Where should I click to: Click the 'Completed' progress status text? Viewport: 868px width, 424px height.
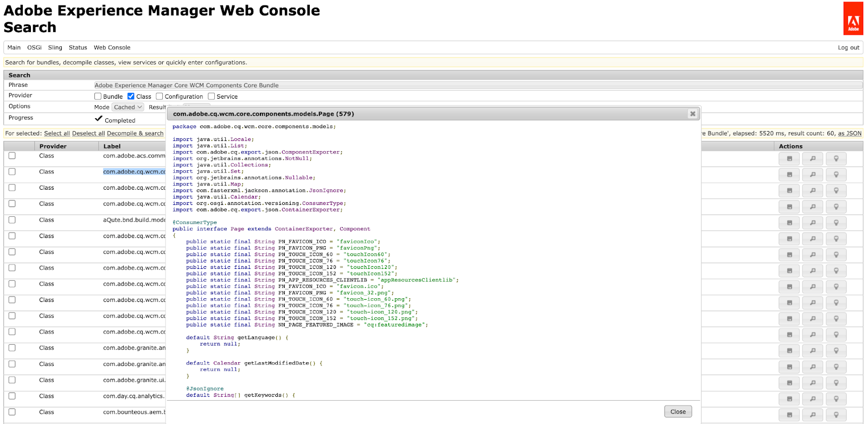[120, 120]
